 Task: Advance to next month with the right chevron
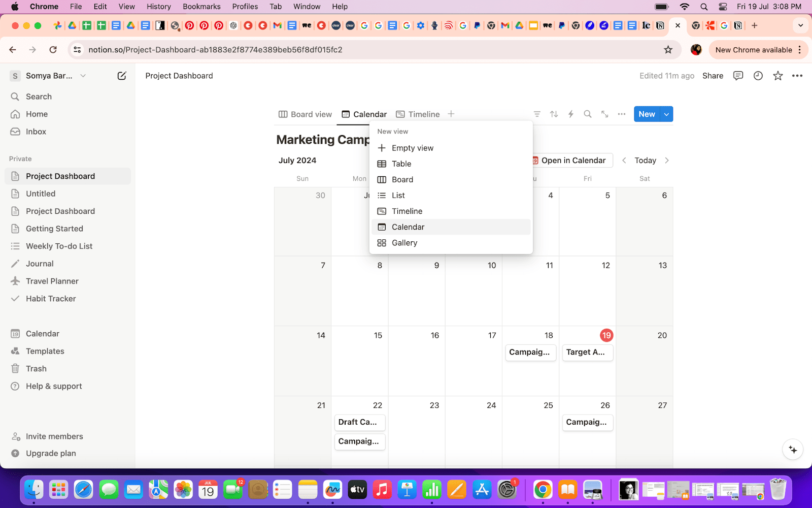pos(666,160)
